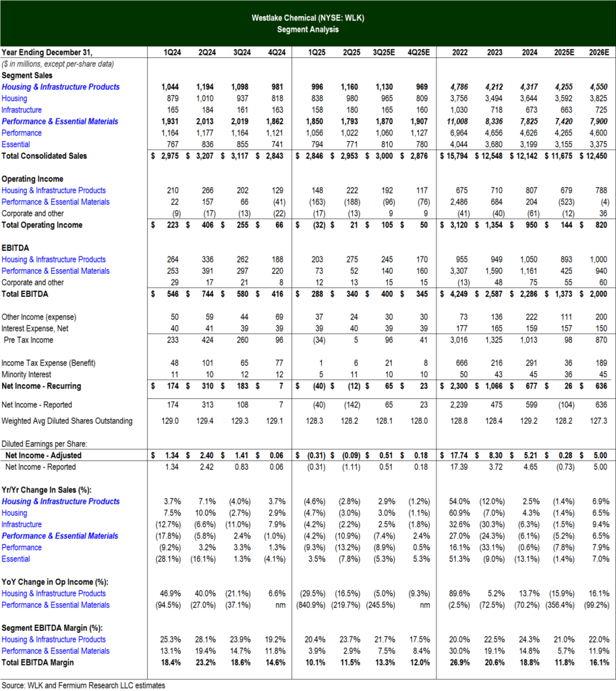Select the Total EBITDA Margin row label
Viewport: 616px width, 691px height.
pos(38,663)
